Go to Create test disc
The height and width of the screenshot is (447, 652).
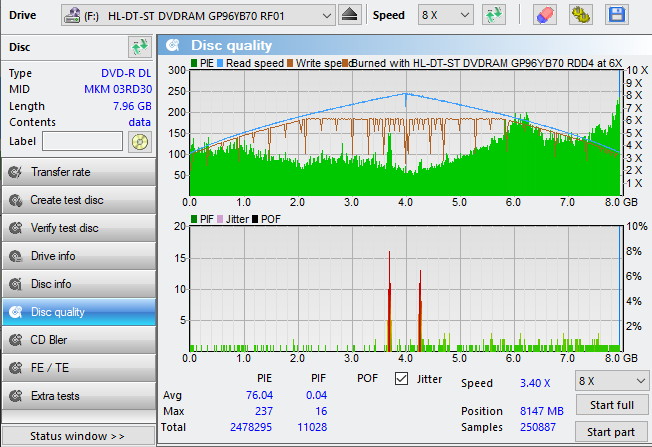pyautogui.click(x=78, y=200)
